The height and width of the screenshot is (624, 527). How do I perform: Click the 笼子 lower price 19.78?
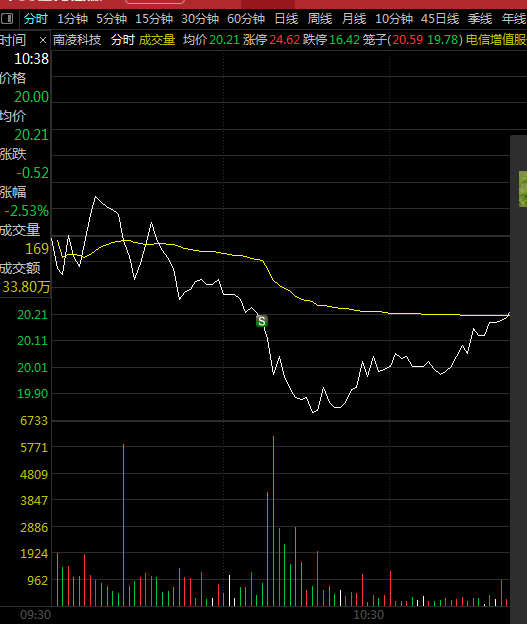pyautogui.click(x=443, y=40)
